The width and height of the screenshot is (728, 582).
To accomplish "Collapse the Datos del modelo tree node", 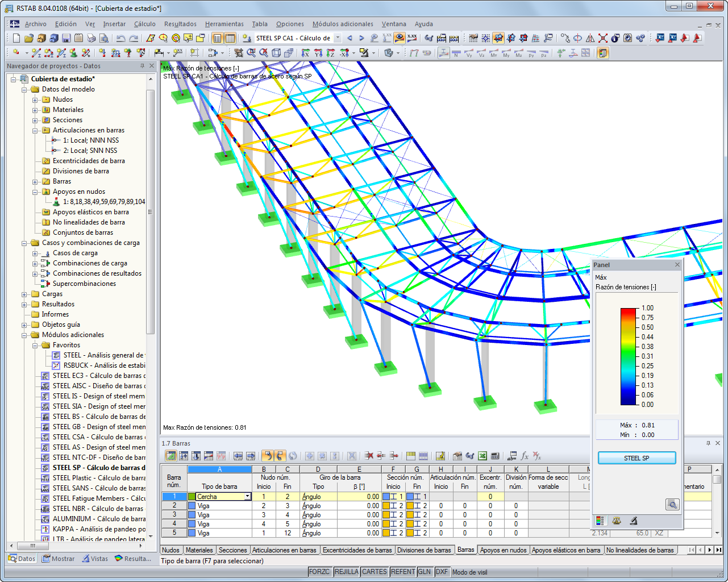I will (24, 89).
